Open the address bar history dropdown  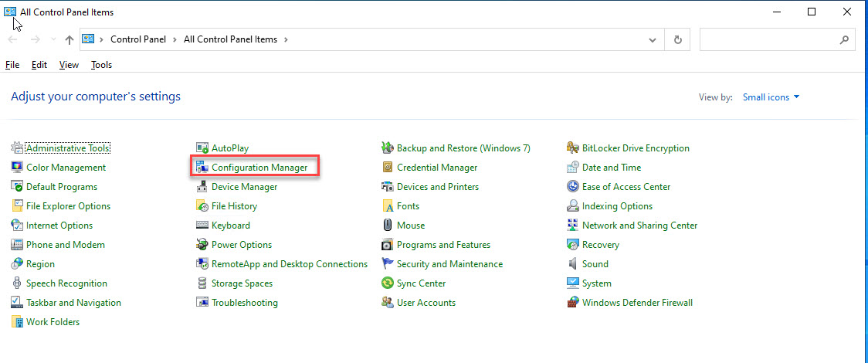click(653, 39)
